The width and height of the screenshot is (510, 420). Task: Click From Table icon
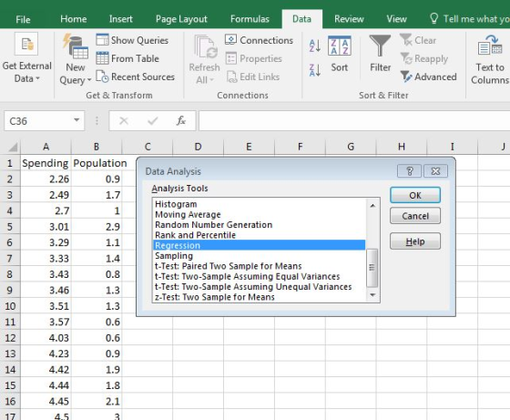[x=102, y=58]
